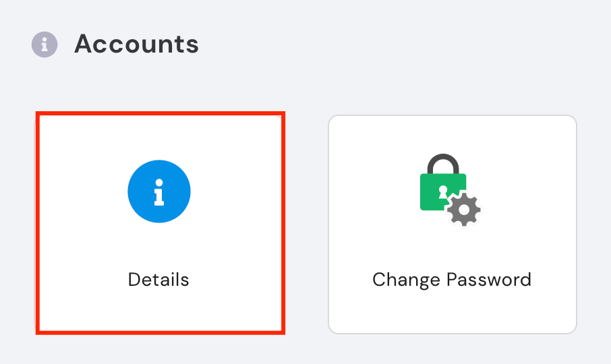The image size is (611, 364).
Task: Open the Change Password card
Action: click(x=453, y=224)
